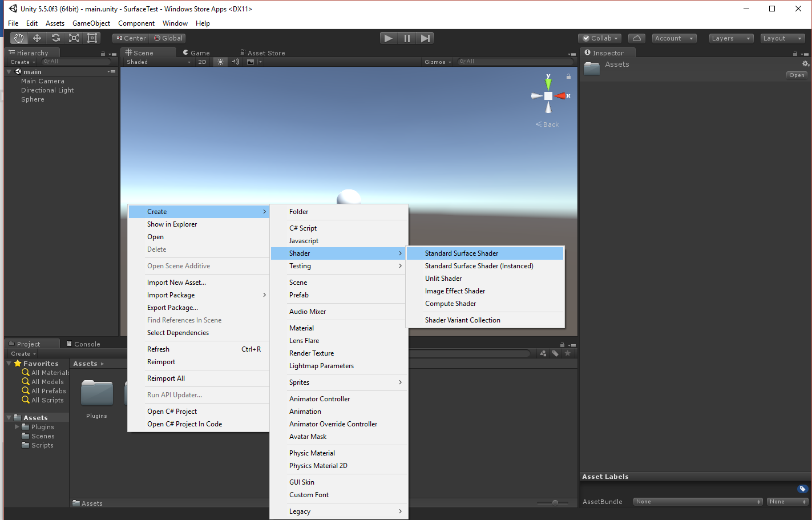812x520 pixels.
Task: Choose Image Effect Shader
Action: [x=485, y=291]
